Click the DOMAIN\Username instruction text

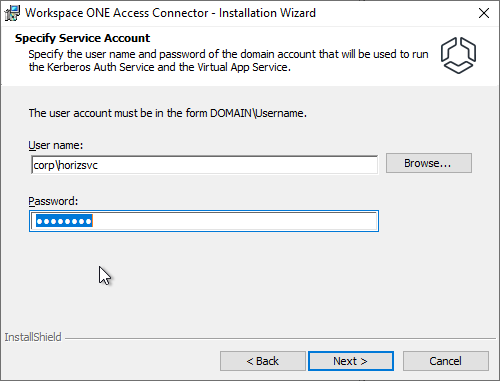[x=167, y=113]
